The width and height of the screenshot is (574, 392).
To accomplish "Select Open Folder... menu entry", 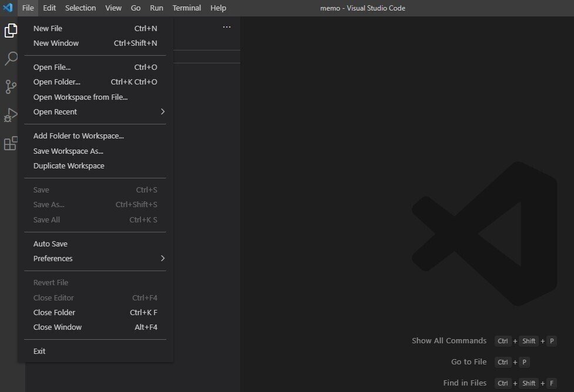I will (95, 82).
